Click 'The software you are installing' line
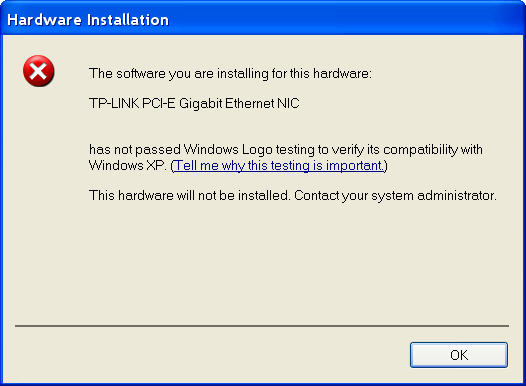526x386 pixels. pyautogui.click(x=230, y=74)
